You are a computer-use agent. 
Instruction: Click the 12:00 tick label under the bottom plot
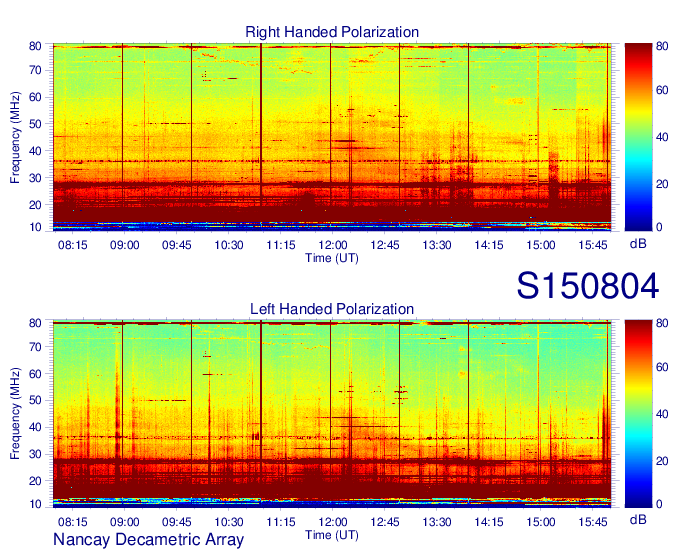coord(333,522)
